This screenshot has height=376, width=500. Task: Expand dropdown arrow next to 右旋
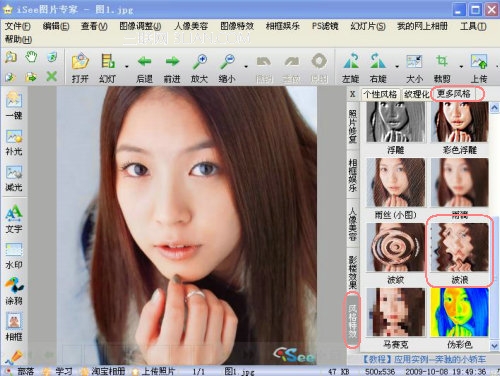pos(397,67)
